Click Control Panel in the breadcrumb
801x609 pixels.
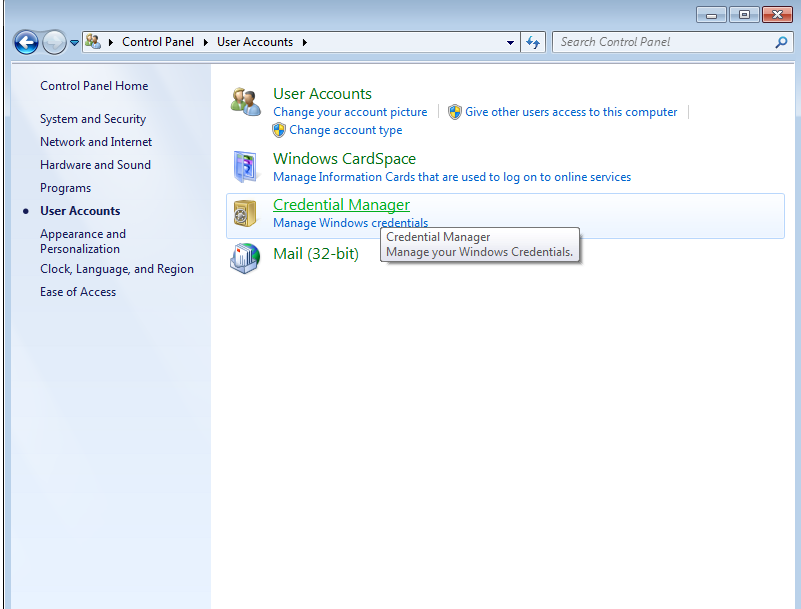[158, 42]
